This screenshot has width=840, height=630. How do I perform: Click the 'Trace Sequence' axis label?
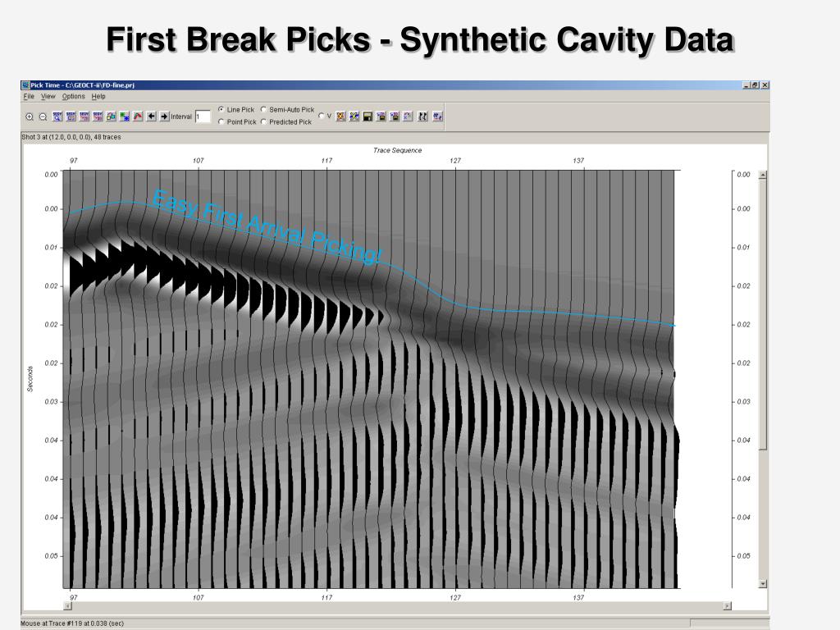pyautogui.click(x=398, y=151)
